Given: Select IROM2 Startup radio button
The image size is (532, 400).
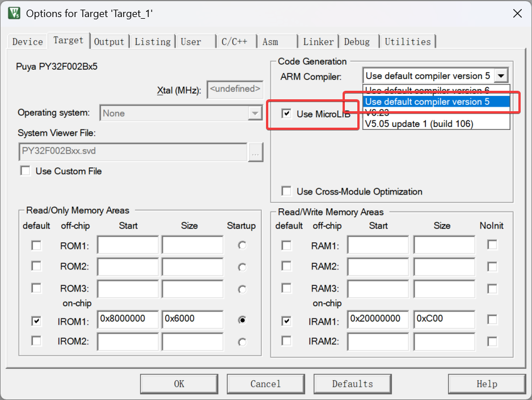Looking at the screenshot, I should 242,342.
